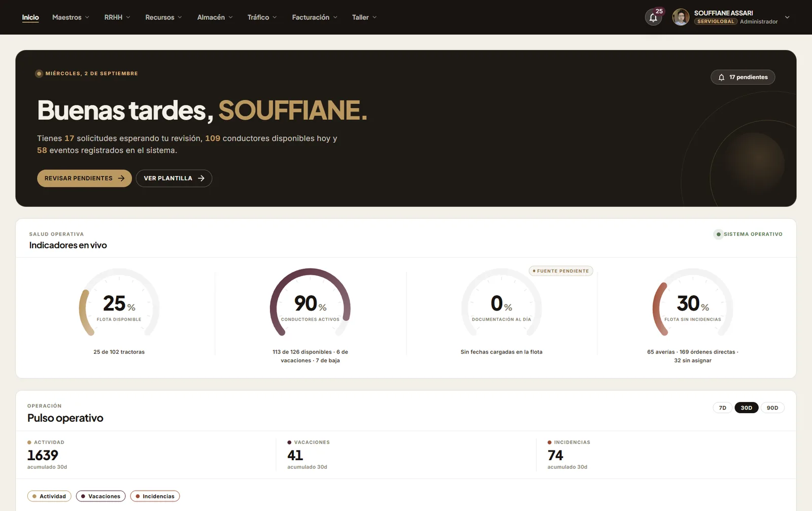Image resolution: width=812 pixels, height=511 pixels.
Task: Click Ver Plantilla button
Action: click(x=174, y=178)
